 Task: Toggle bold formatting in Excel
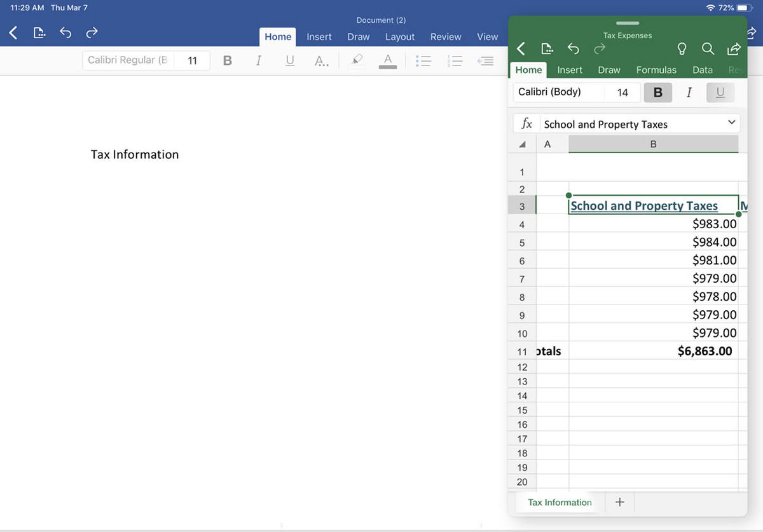(x=657, y=92)
